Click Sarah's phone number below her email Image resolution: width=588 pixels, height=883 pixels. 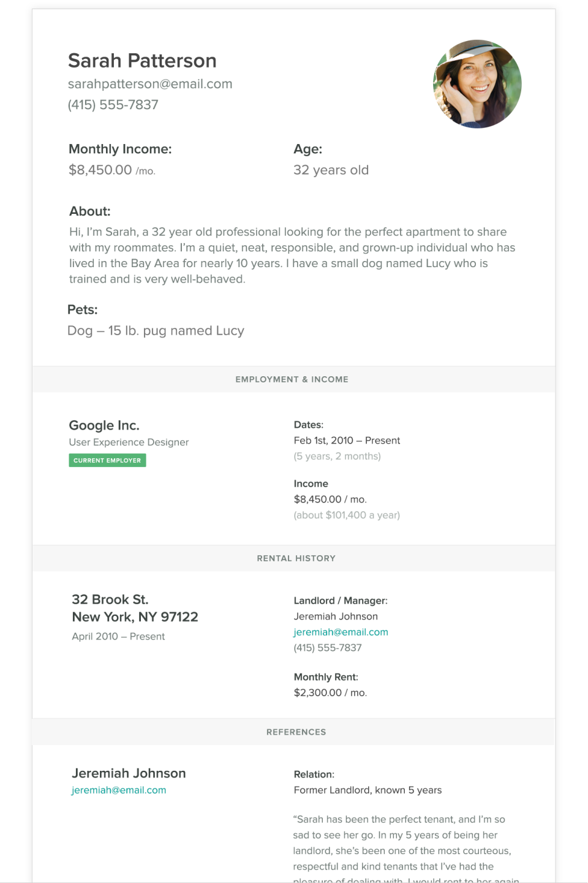(x=113, y=105)
